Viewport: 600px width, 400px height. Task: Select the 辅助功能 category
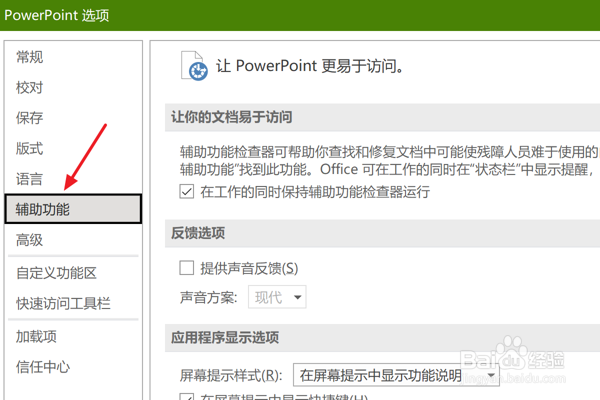pos(73,209)
